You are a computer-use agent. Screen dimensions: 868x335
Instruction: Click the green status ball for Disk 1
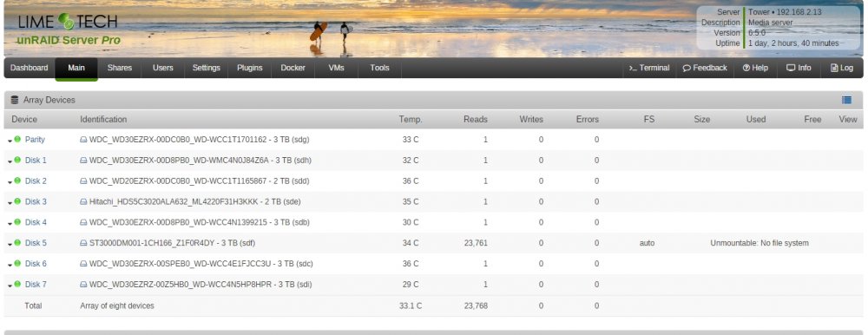(17, 160)
